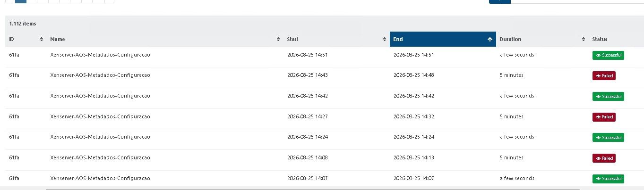
Task: Click sort arrows icon in Name column
Action: click(x=278, y=39)
